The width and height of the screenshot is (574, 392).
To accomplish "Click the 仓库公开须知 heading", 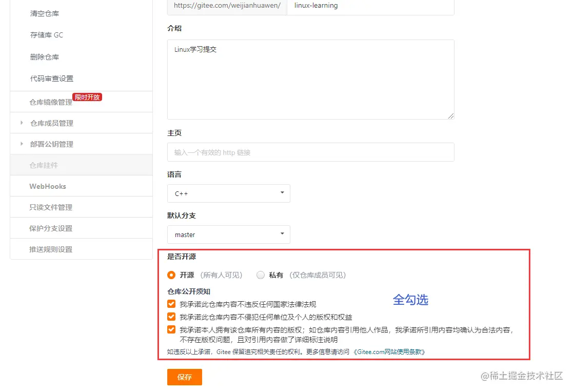I will coord(189,292).
